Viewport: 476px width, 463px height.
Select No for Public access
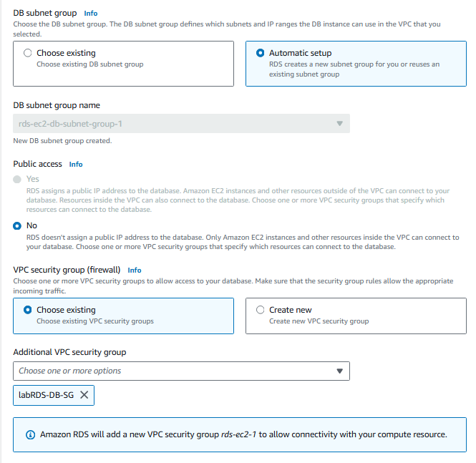tap(17, 225)
